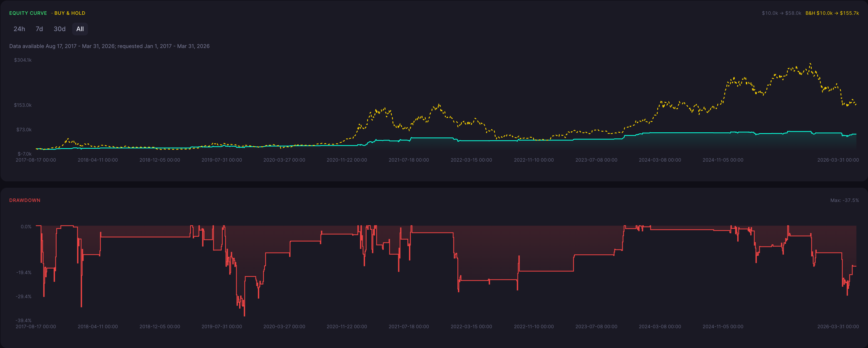The height and width of the screenshot is (348, 868).
Task: Click the data availability notice text
Action: pos(109,46)
